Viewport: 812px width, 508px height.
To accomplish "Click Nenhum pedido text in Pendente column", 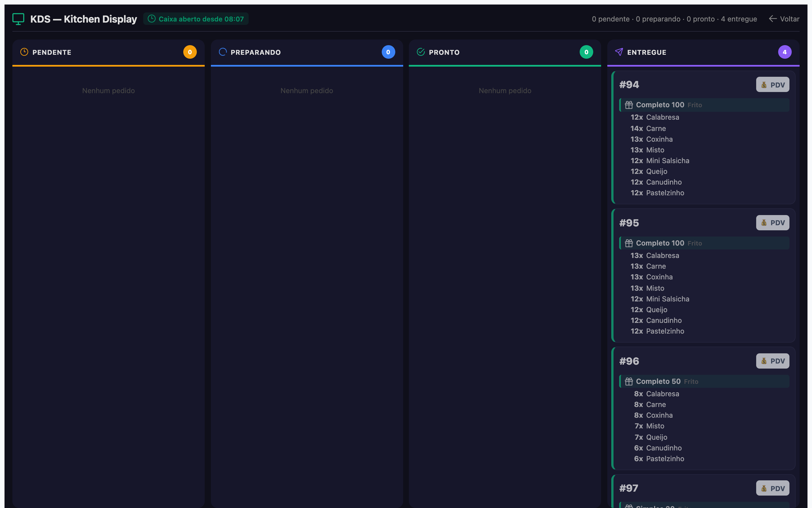I will [x=108, y=91].
